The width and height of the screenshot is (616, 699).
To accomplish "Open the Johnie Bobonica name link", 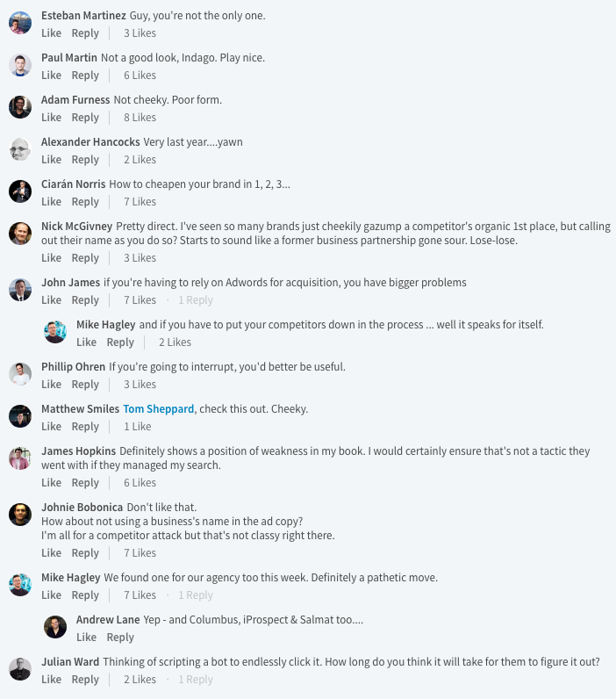I will click(x=82, y=508).
